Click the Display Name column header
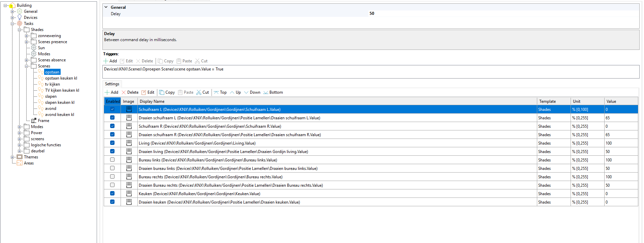The width and height of the screenshot is (644, 243). pos(152,101)
